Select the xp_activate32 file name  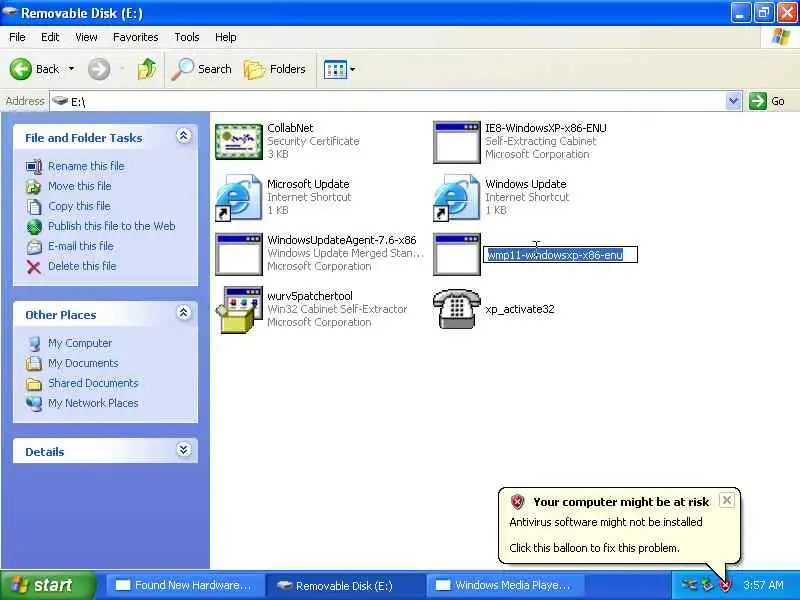coord(519,309)
